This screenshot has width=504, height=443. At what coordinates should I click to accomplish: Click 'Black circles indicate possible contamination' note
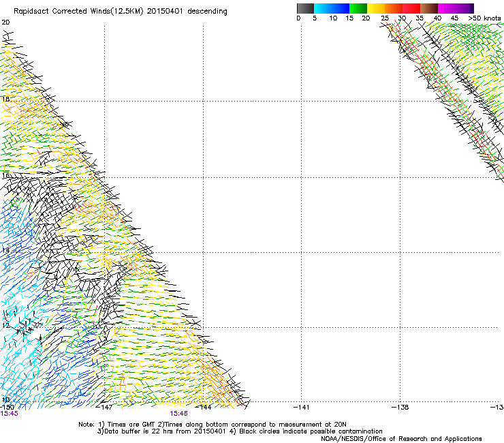pos(311,431)
